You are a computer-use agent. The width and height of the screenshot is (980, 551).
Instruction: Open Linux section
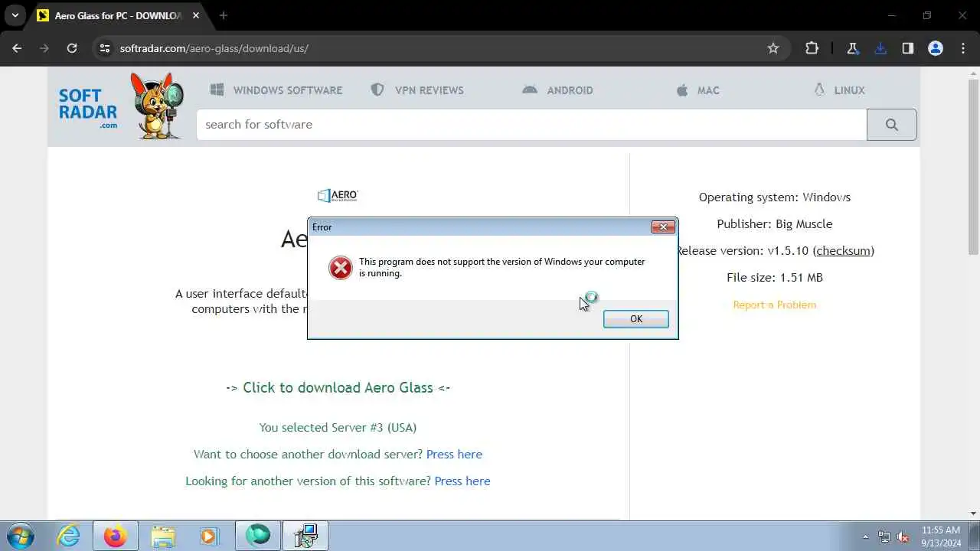point(838,90)
